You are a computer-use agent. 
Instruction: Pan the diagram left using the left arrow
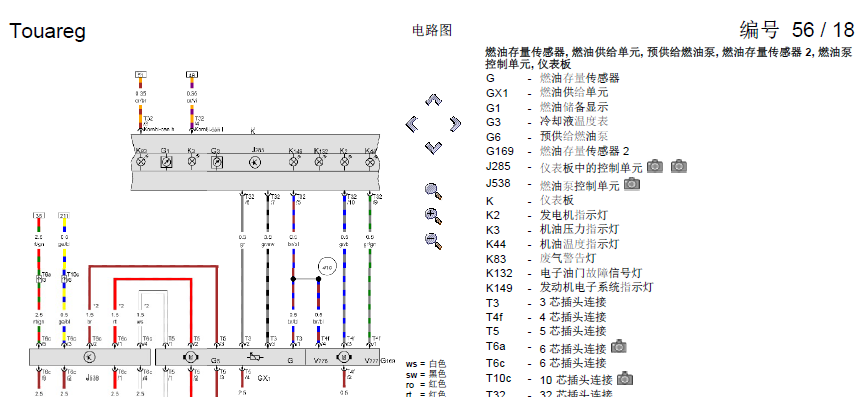413,124
